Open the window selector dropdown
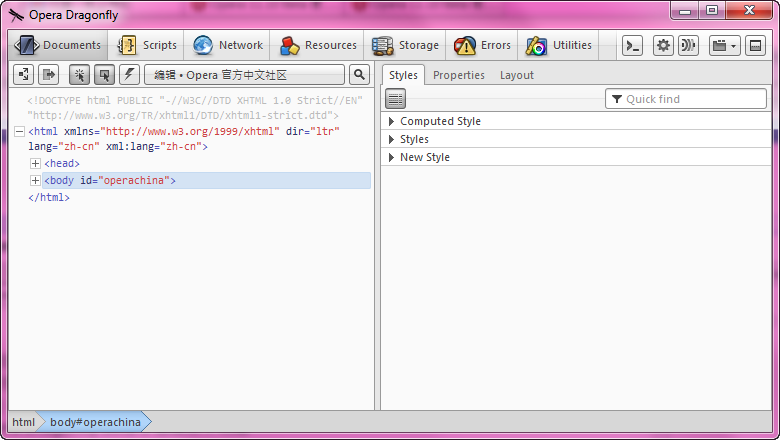The image size is (780, 440). (x=724, y=46)
